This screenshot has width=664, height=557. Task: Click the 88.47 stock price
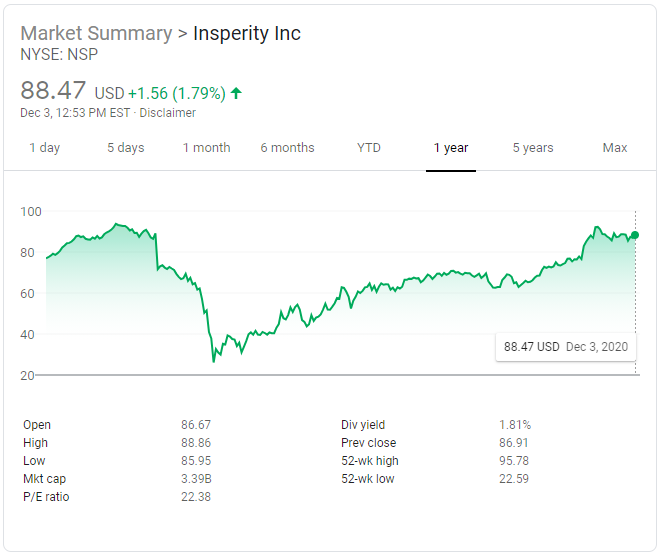coord(53,90)
